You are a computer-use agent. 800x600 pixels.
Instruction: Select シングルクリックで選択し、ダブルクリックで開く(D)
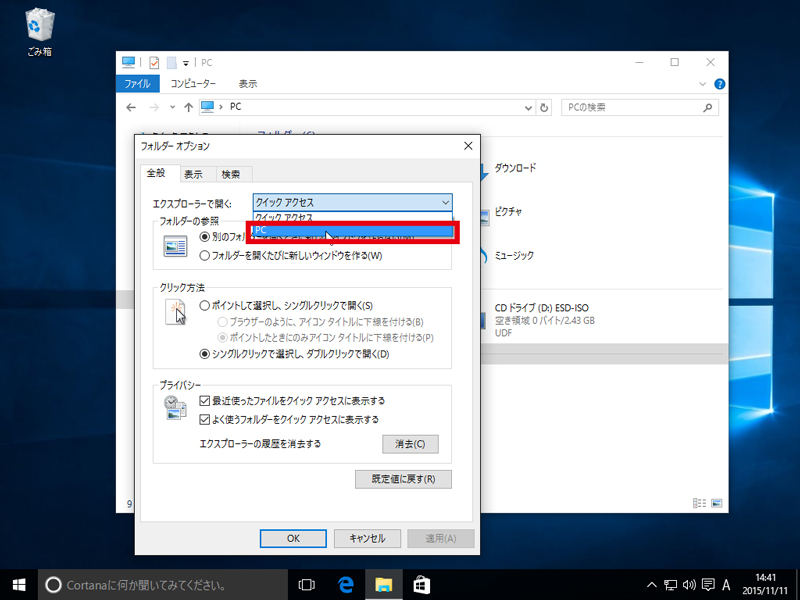coord(294,354)
